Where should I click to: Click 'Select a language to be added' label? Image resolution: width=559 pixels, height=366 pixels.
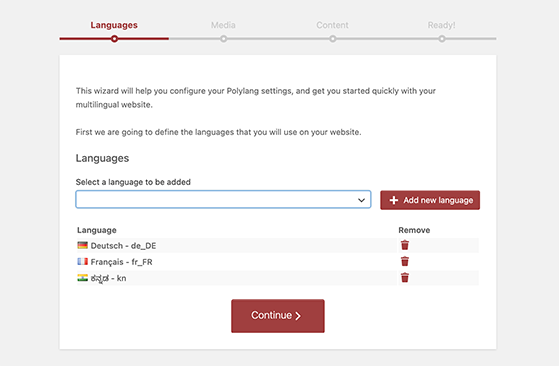pos(133,182)
